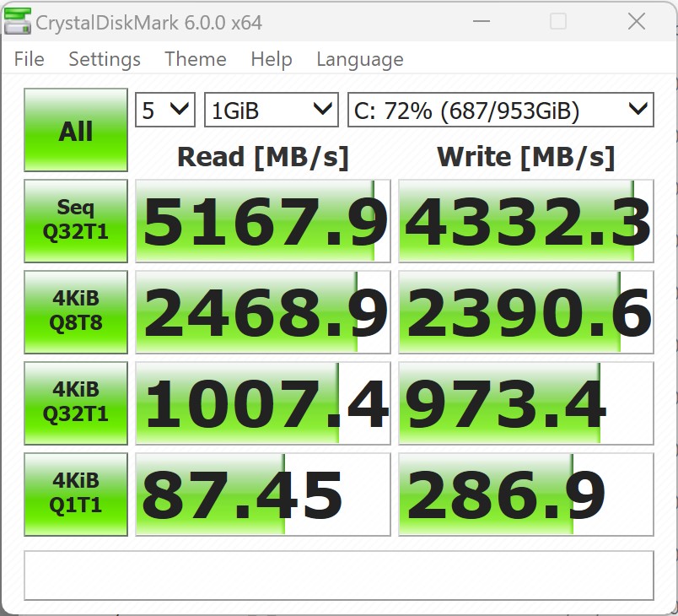The image size is (678, 616).
Task: Start the 4KiB Q1T1 test
Action: coord(76,494)
